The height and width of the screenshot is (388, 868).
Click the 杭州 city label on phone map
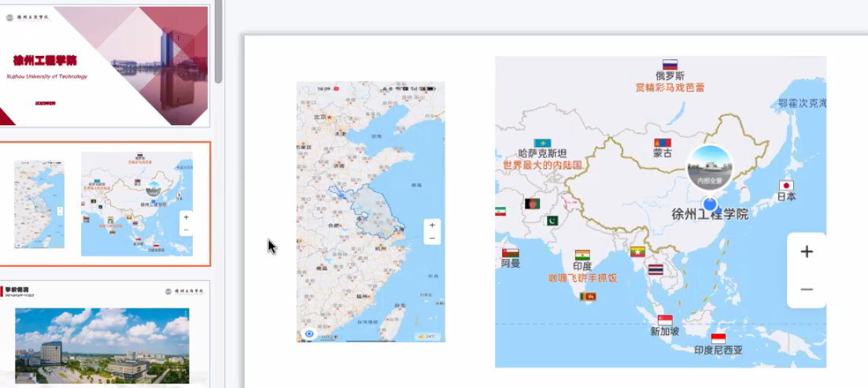[x=382, y=249]
